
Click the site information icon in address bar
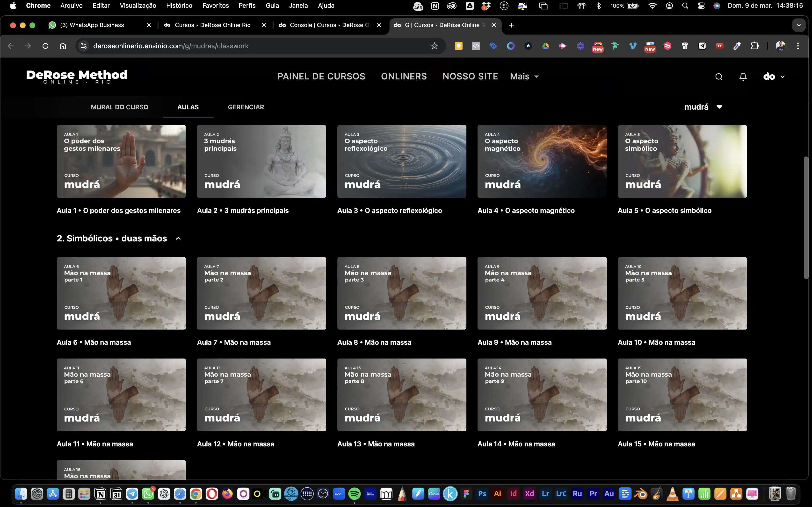[x=83, y=46]
